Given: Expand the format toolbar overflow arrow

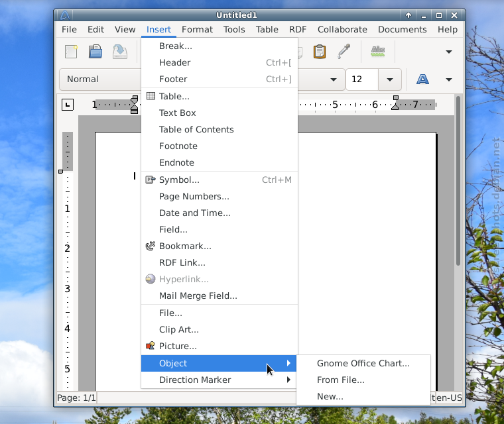Looking at the screenshot, I should (449, 79).
